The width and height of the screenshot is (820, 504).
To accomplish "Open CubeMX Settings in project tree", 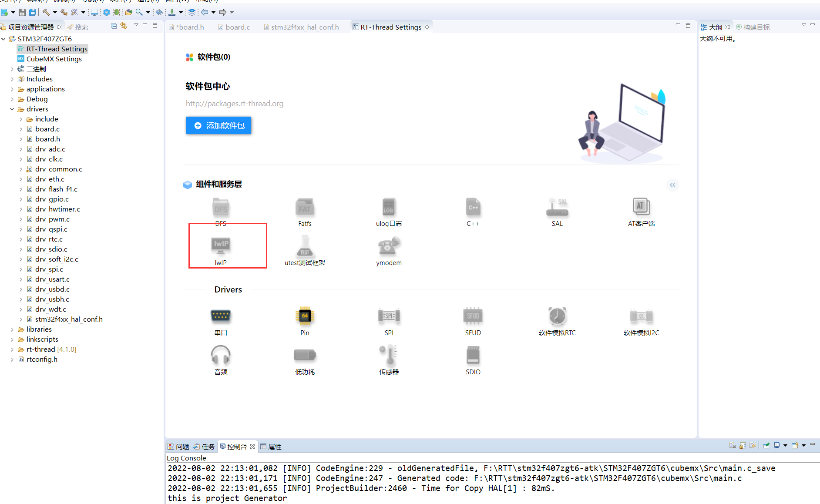I will (54, 59).
